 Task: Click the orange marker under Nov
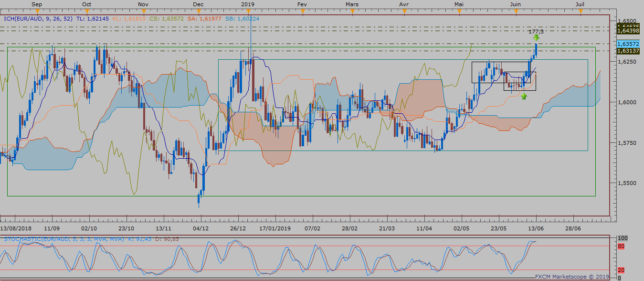click(x=144, y=11)
